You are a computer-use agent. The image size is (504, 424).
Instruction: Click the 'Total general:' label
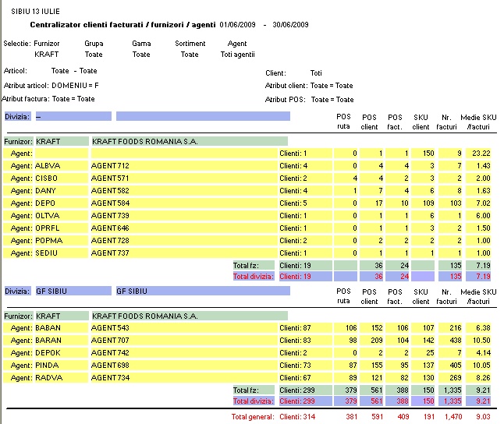pyautogui.click(x=253, y=417)
